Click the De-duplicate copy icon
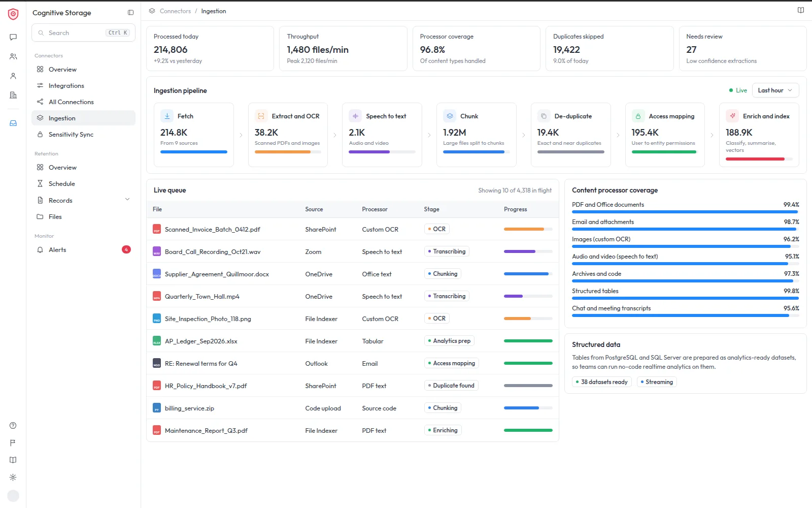This screenshot has height=508, width=812. point(544,116)
